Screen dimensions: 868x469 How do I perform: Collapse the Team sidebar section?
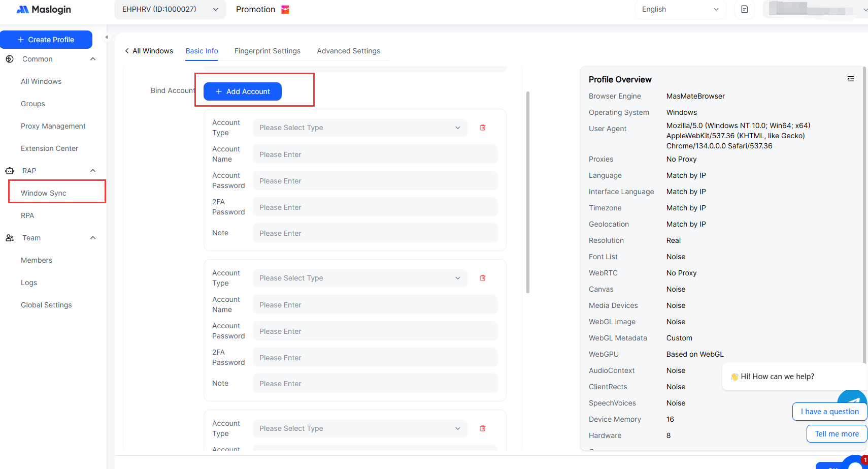pyautogui.click(x=93, y=238)
